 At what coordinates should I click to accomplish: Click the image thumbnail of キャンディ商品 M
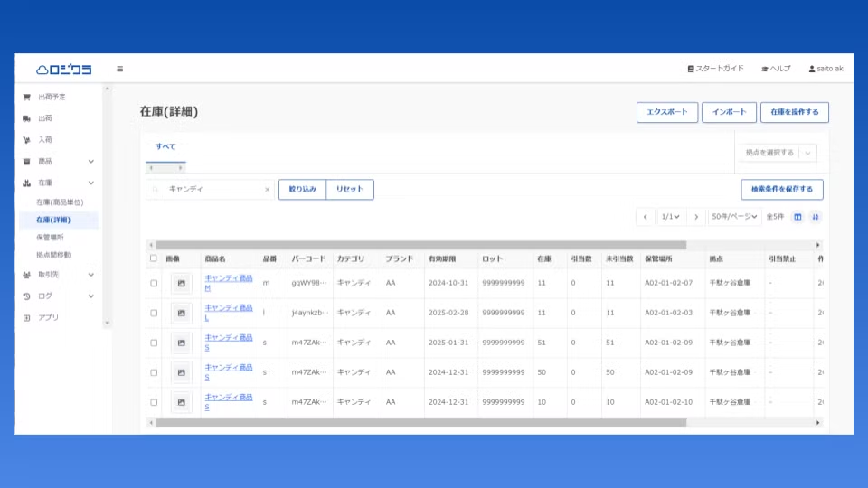[x=182, y=284]
